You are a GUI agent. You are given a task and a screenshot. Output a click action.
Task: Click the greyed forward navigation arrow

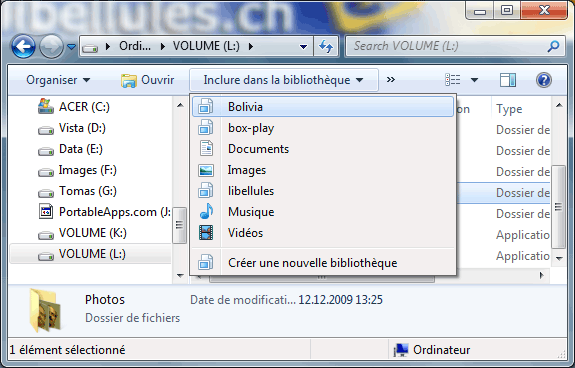[x=51, y=47]
